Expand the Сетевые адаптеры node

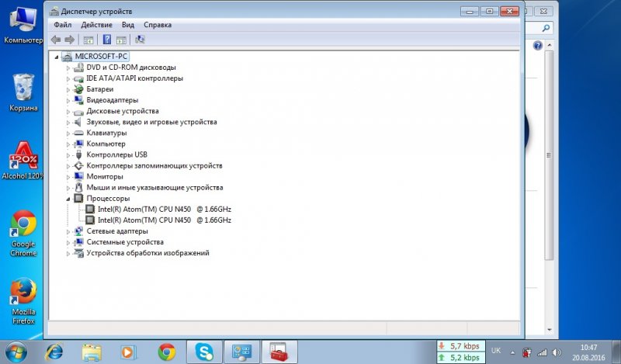[68, 231]
